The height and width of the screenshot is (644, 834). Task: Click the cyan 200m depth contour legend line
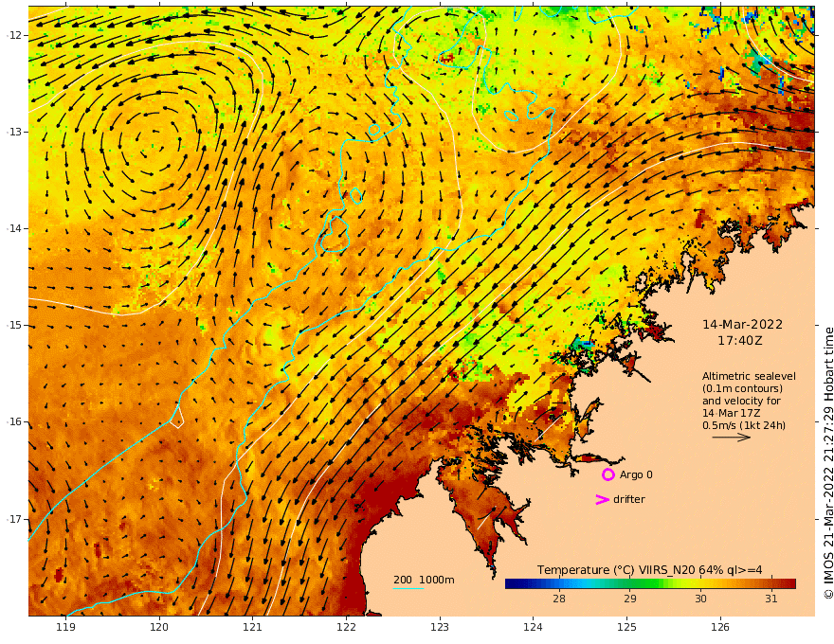click(x=408, y=588)
